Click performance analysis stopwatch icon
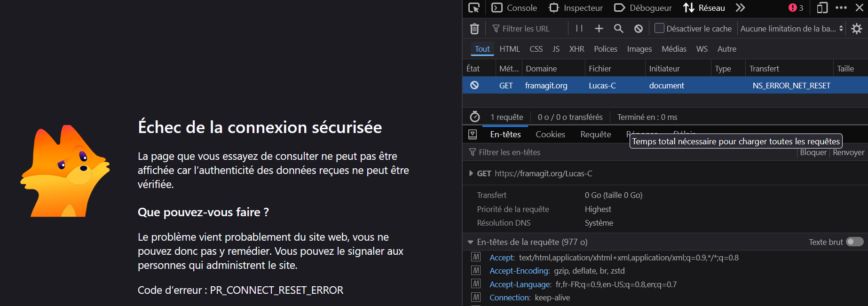This screenshot has width=868, height=306. coord(475,117)
